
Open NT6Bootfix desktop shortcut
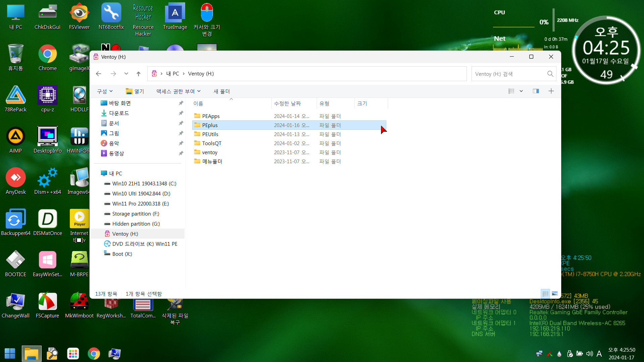coord(111,17)
